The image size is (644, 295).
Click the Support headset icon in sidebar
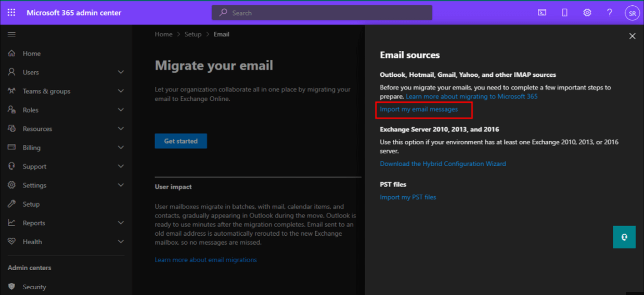click(x=11, y=166)
